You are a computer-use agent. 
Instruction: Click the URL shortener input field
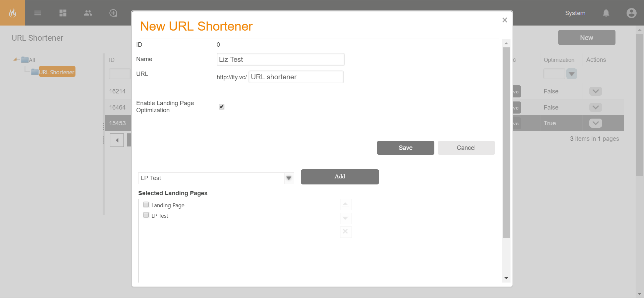coord(296,77)
